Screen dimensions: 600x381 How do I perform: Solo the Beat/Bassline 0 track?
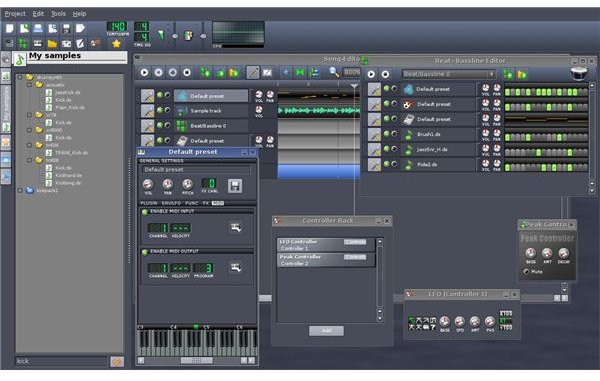coord(167,125)
